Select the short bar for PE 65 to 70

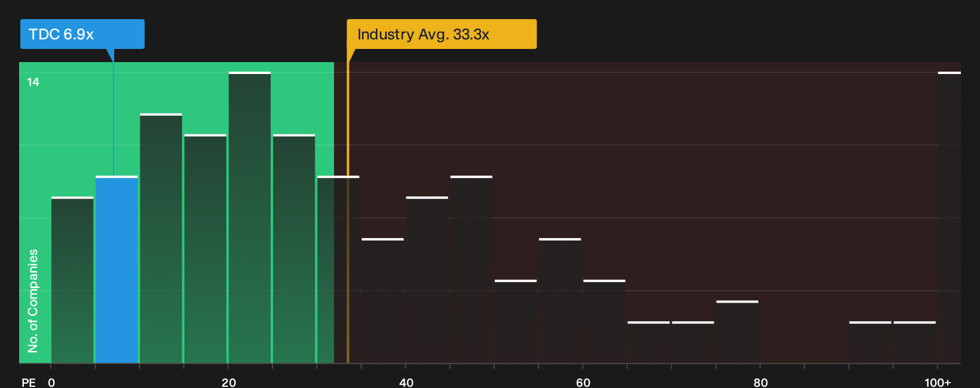(649, 343)
